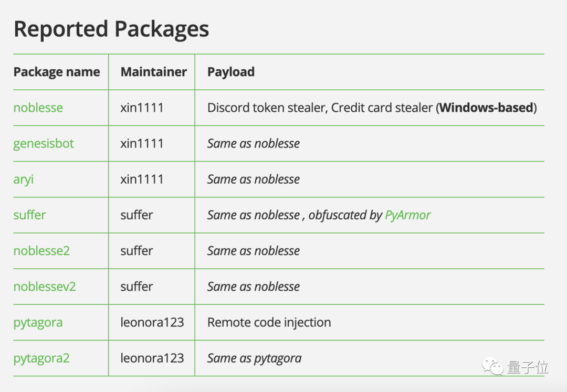This screenshot has width=567, height=392.
Task: Select the Payload column header
Action: click(231, 72)
